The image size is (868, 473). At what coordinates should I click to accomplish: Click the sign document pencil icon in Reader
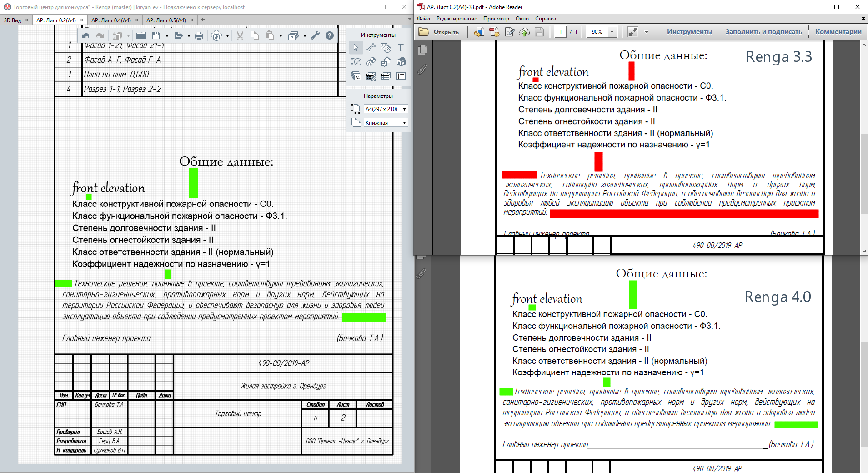[509, 32]
